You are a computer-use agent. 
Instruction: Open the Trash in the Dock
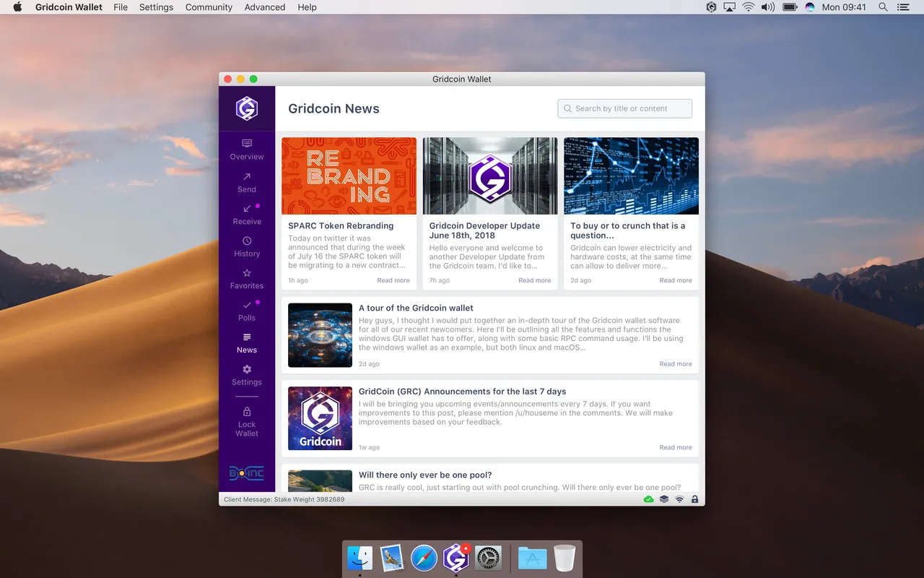[x=565, y=558]
